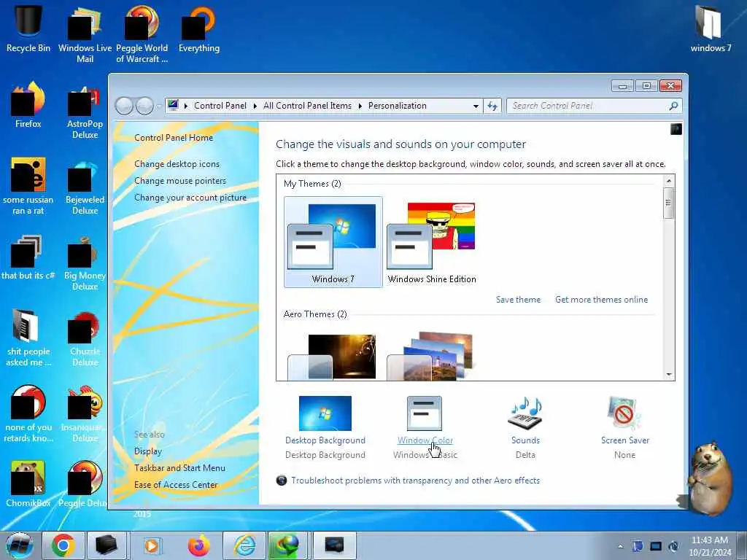The width and height of the screenshot is (747, 560).
Task: Click the Control Panel breadcrumb
Action: 220,106
